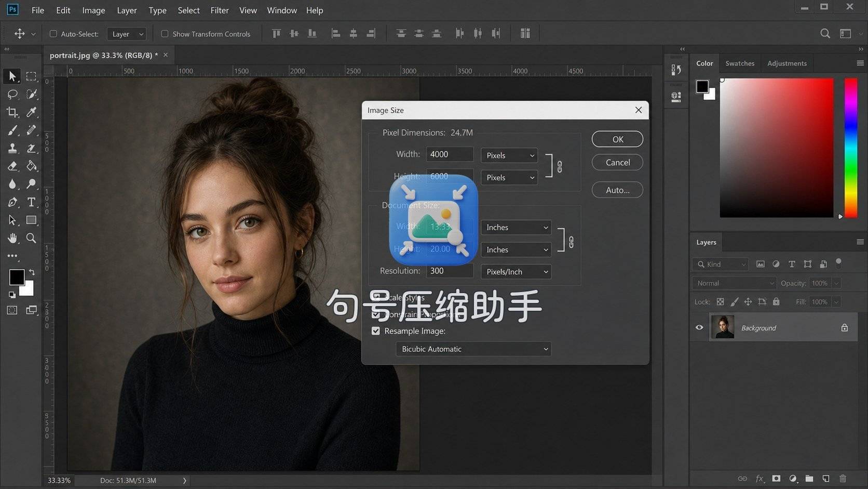Delete layer using the trash icon
This screenshot has width=868, height=489.
843,479
